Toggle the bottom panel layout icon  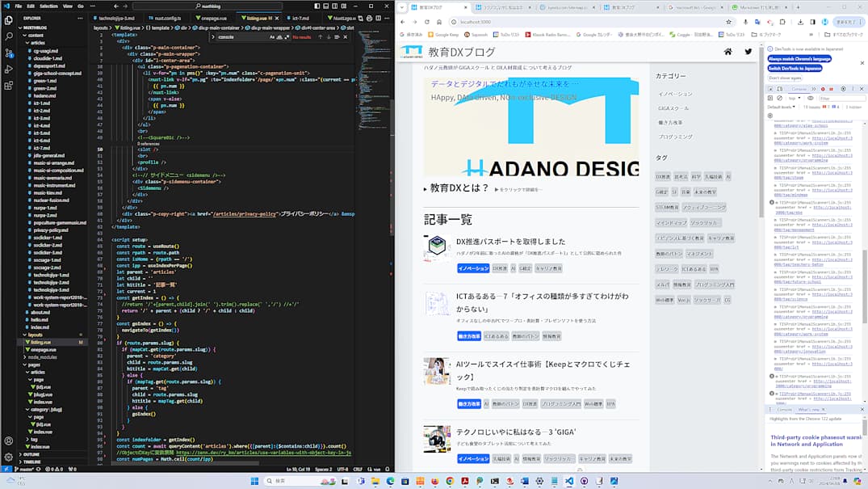(326, 6)
